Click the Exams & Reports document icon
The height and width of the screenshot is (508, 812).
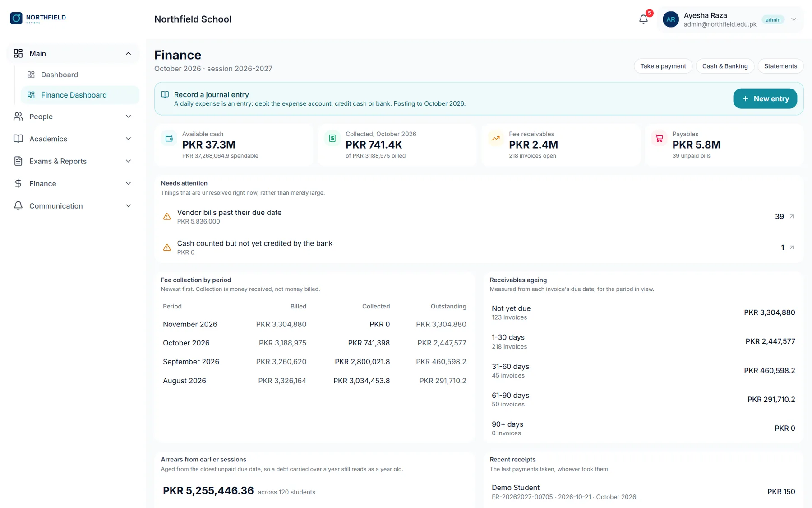click(x=18, y=161)
